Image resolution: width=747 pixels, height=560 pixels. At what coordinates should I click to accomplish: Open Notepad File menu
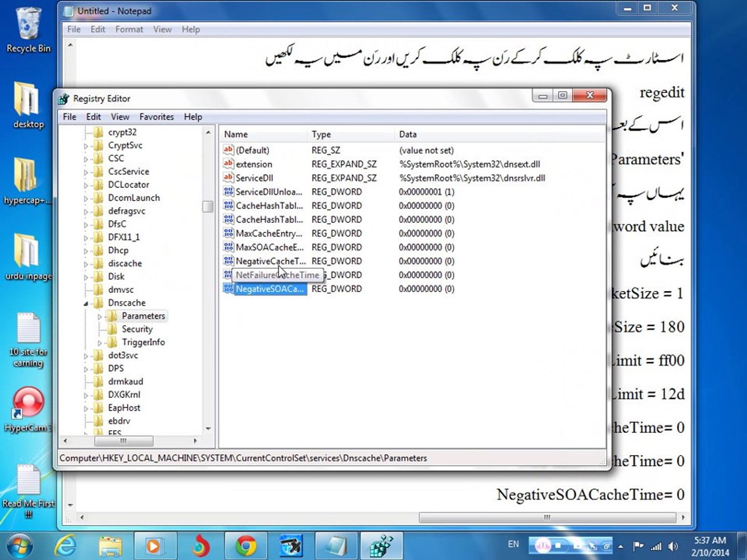[74, 30]
